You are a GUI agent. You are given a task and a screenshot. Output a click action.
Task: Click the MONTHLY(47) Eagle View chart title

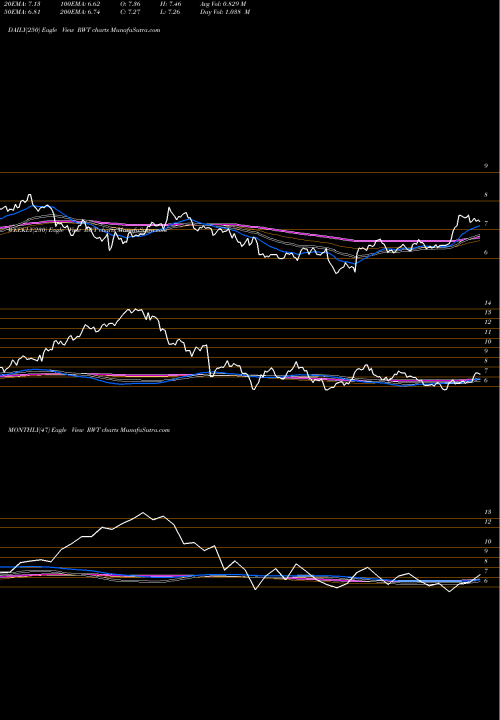89,430
